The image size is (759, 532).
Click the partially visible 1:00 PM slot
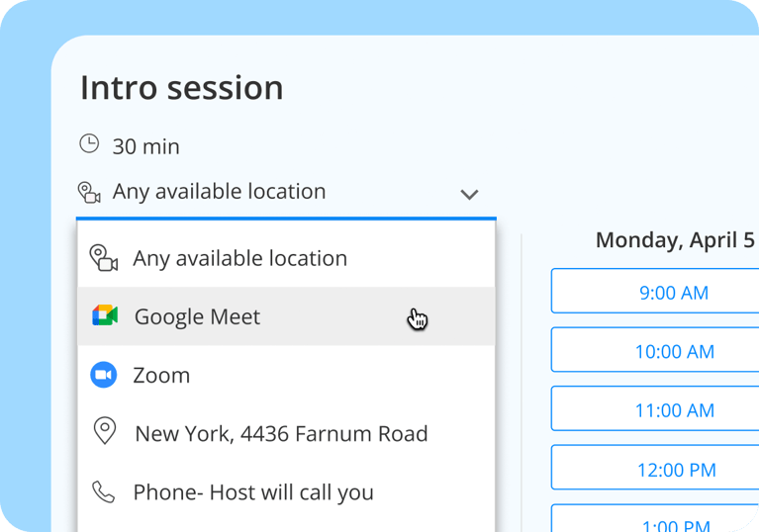pos(674,521)
